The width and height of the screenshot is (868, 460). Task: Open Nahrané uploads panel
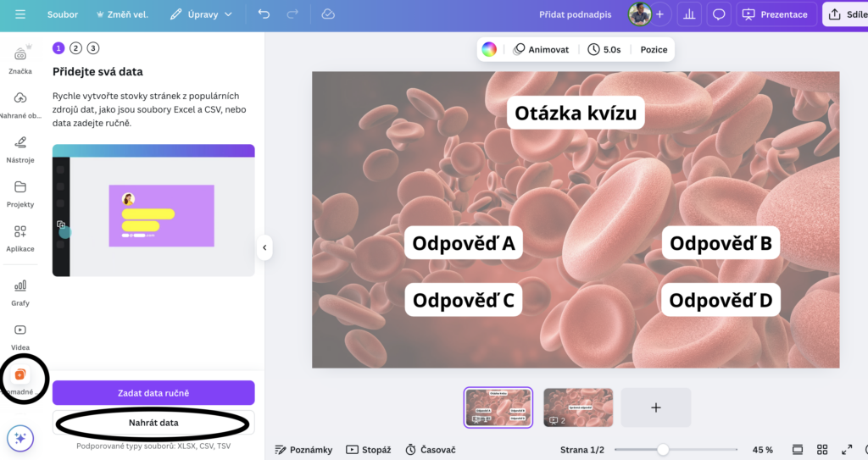20,104
